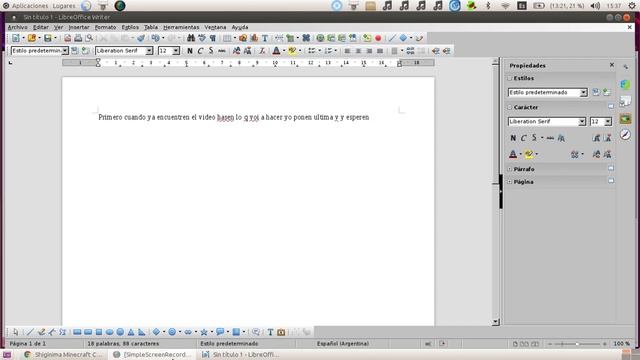Click the spellcheck icon in the toolbar
The height and width of the screenshot is (360, 640).
(202, 38)
